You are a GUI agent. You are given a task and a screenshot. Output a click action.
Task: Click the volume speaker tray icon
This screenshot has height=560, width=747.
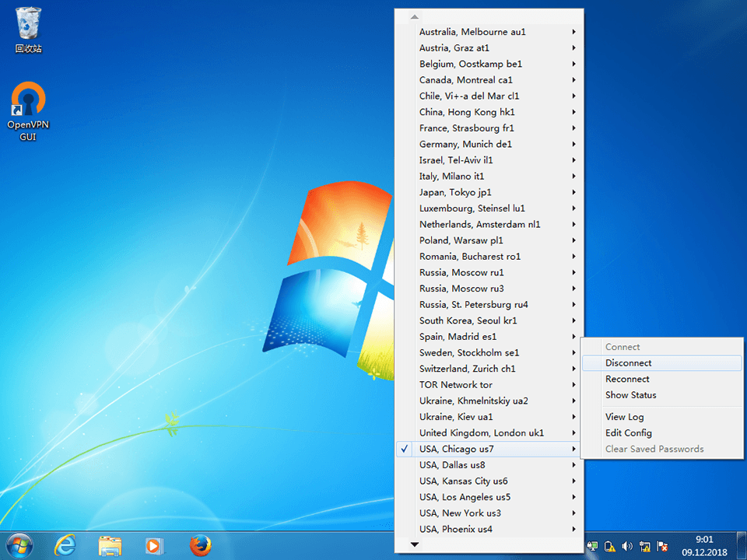tap(627, 546)
